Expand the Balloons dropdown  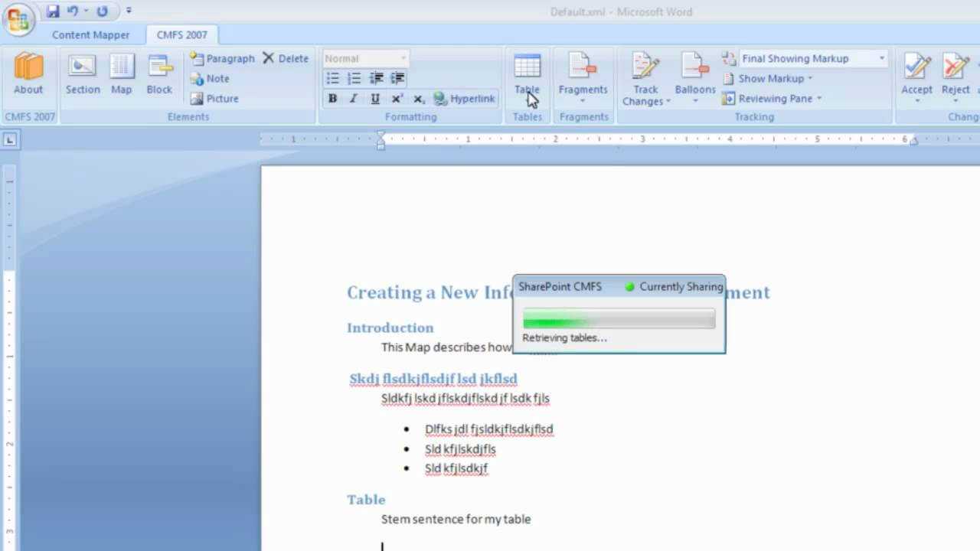tap(695, 101)
